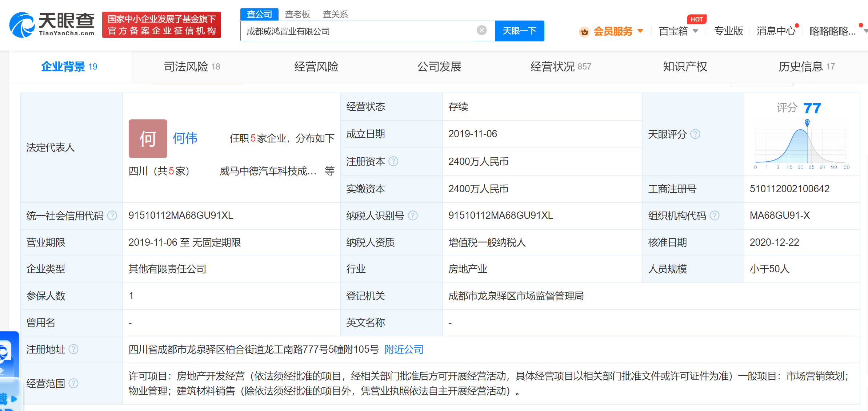Open legal representative 何伟 profile link
Image resolution: width=868 pixels, height=411 pixels.
click(185, 138)
